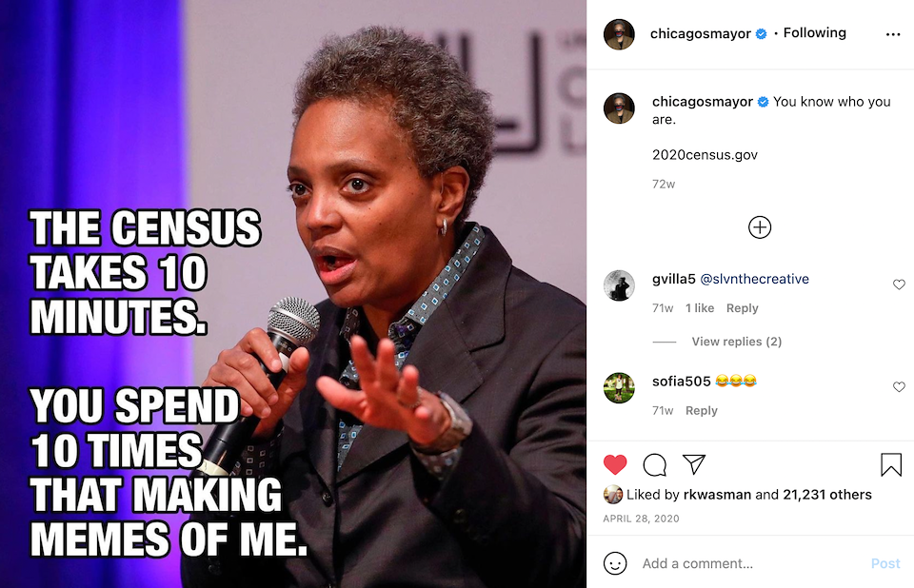Click in Add a comment field
Screen dimensions: 914x588
tap(752, 563)
